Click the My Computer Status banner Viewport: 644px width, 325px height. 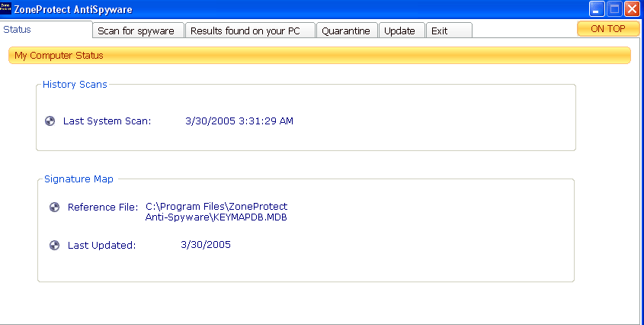pos(319,55)
